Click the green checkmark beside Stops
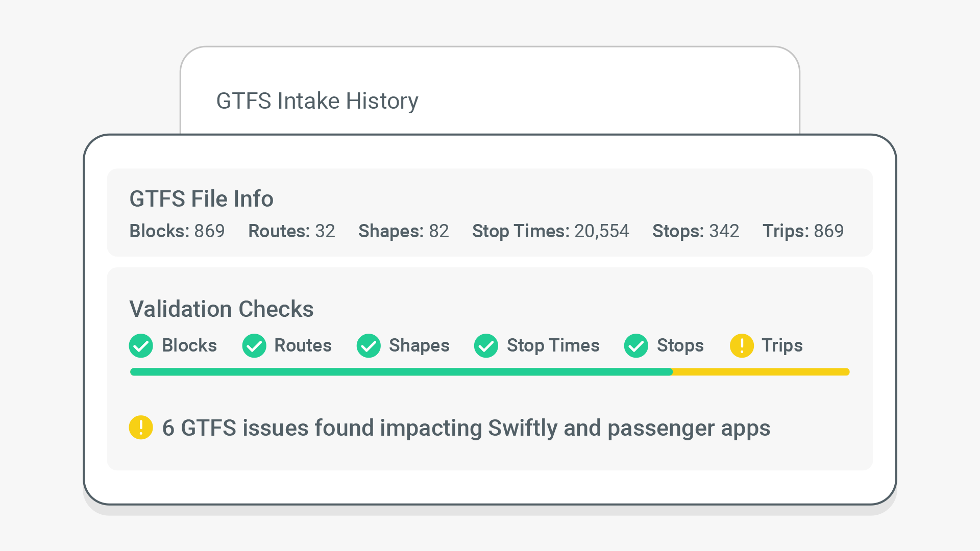The height and width of the screenshot is (551, 980). pos(636,346)
